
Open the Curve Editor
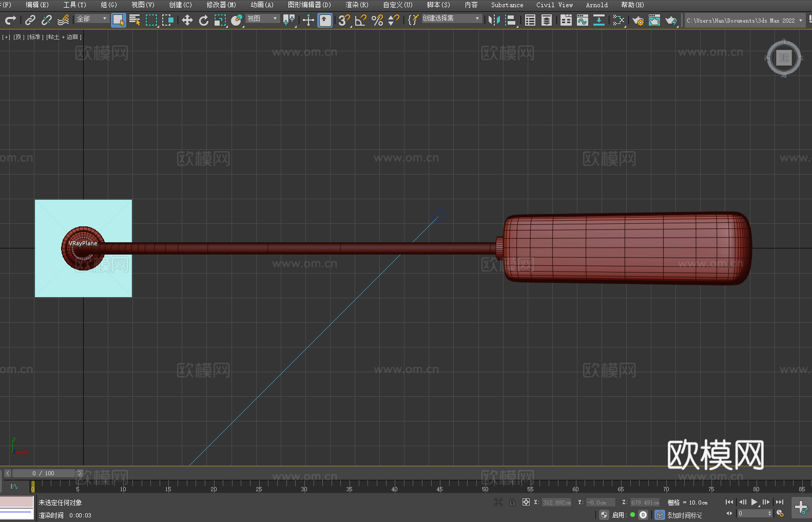tap(582, 20)
